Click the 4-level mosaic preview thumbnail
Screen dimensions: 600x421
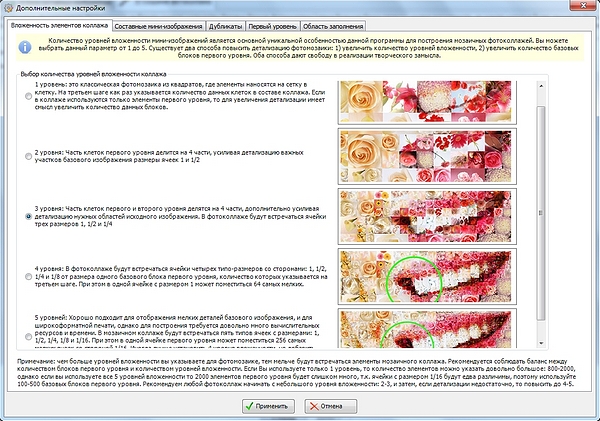pyautogui.click(x=427, y=276)
